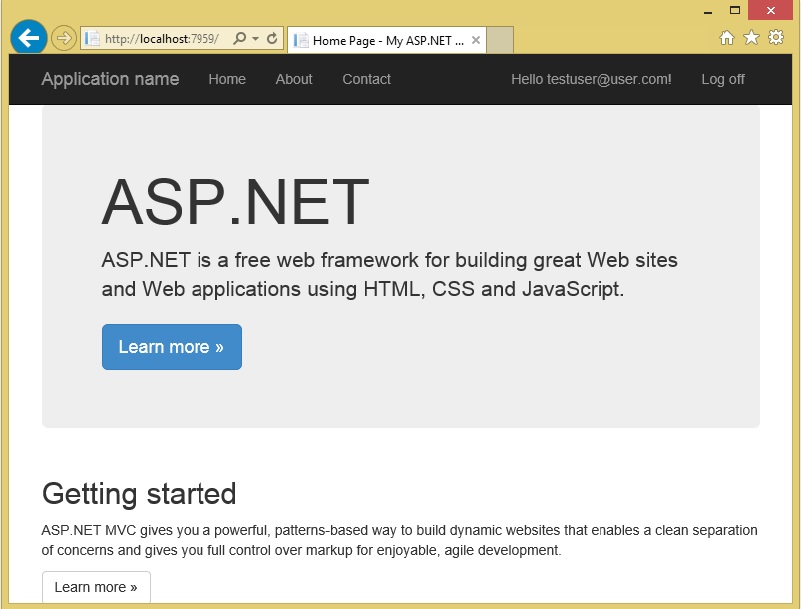Click the browser Back arrow button
The image size is (801, 609).
28,38
